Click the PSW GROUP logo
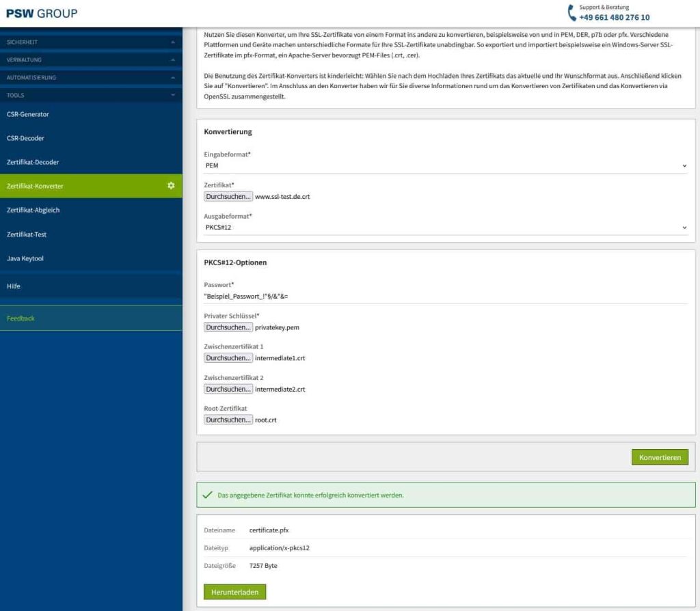Screen dimensions: 700x611 click(41, 12)
